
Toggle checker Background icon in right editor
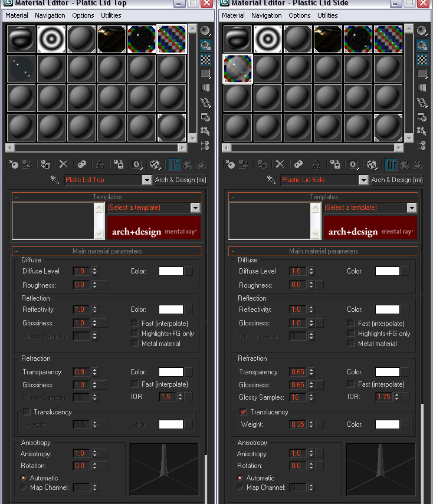(x=422, y=60)
